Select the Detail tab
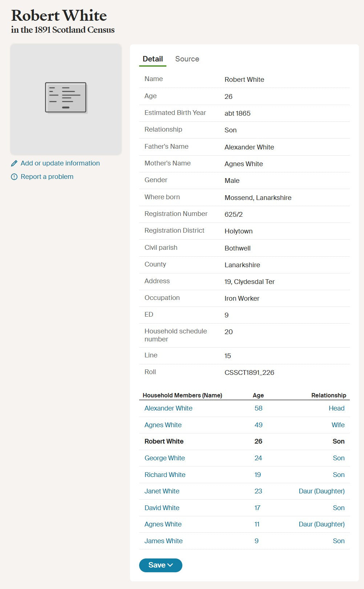 [x=153, y=59]
